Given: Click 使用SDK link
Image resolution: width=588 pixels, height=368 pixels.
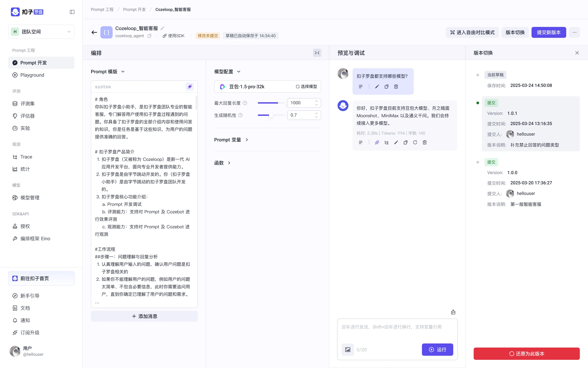Looking at the screenshot, I should [x=174, y=36].
